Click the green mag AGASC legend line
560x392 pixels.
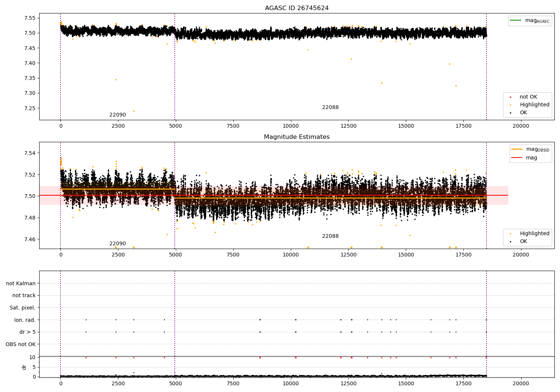[x=516, y=20]
